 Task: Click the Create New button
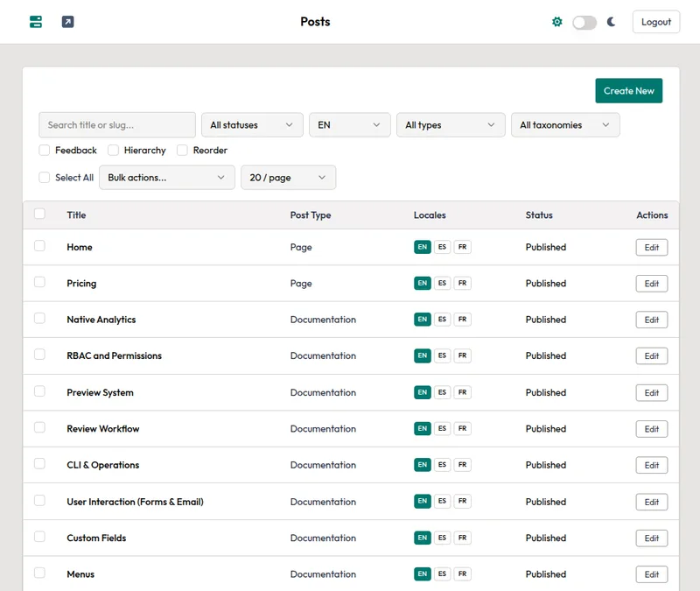click(x=629, y=90)
